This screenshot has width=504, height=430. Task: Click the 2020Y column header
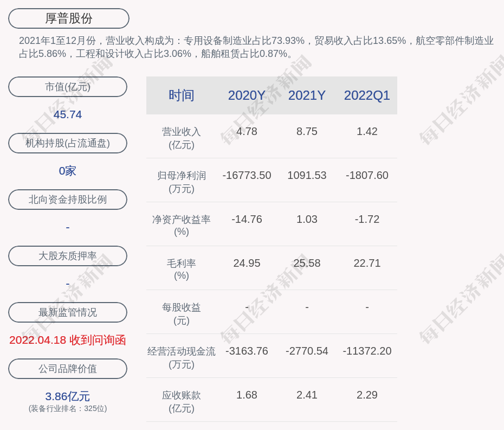coord(247,95)
